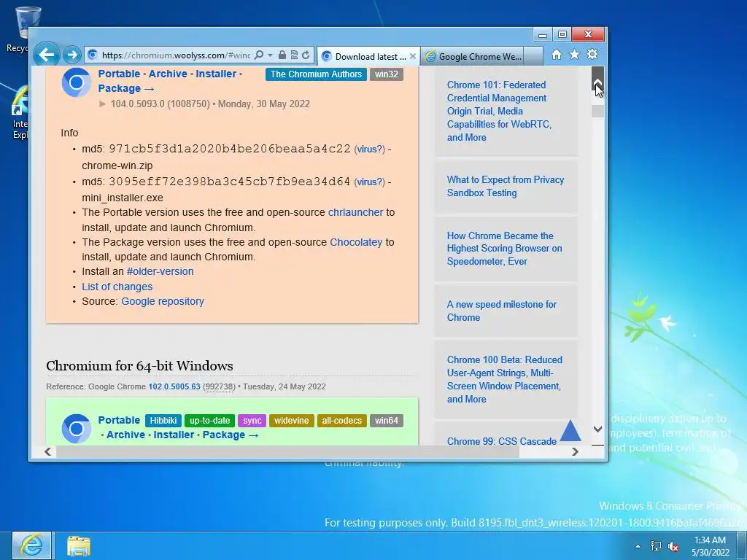747x560 pixels.
Task: Toggle compatibility view icon in address bar
Action: [x=294, y=55]
